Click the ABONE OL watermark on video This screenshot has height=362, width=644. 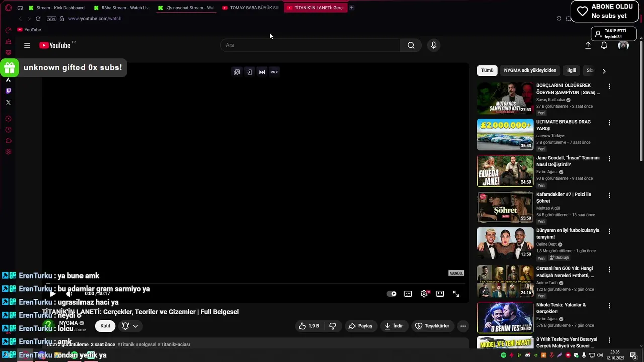(x=456, y=273)
